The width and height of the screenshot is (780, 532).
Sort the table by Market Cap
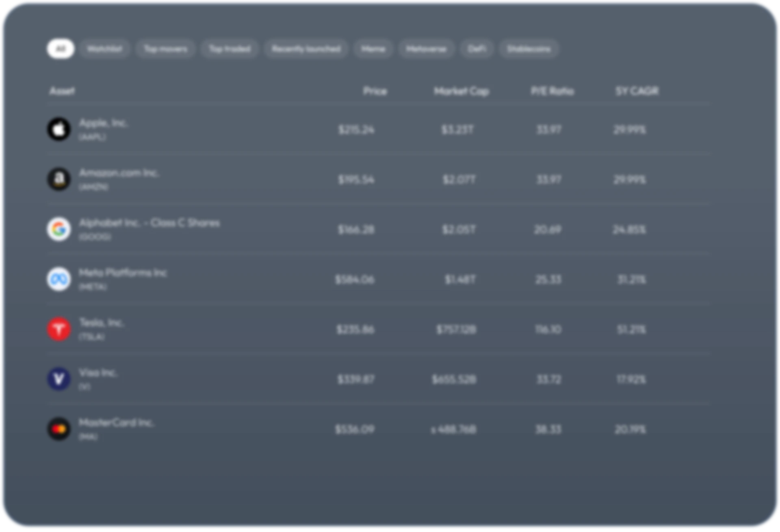(462, 91)
